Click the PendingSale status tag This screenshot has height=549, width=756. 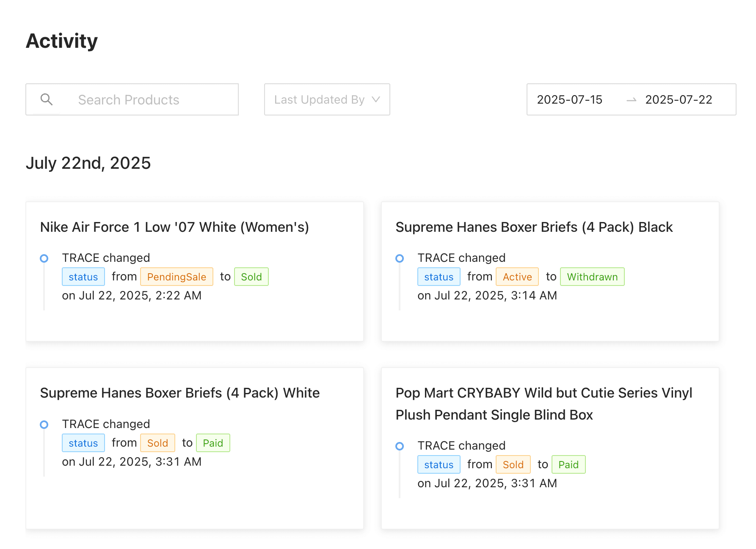[x=177, y=277]
